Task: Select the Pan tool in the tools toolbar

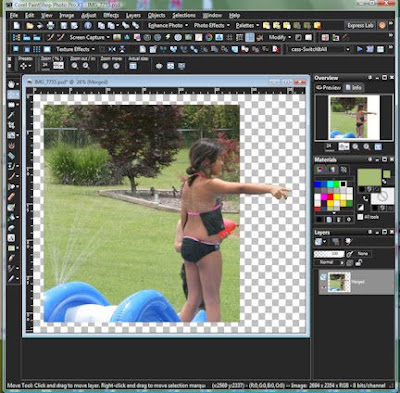Action: 12,84
